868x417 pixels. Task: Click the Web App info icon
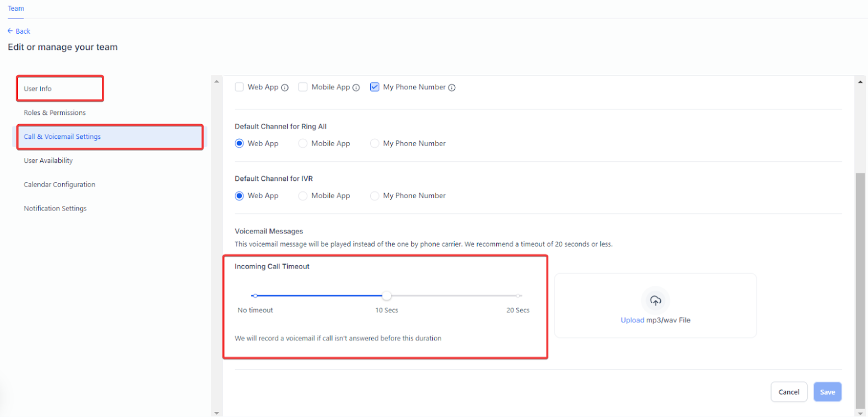click(x=284, y=88)
